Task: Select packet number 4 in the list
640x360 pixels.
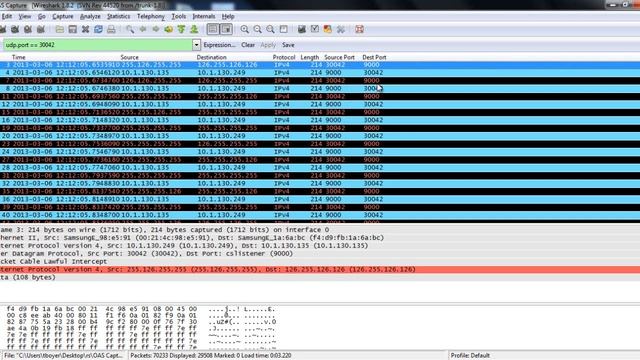Action: pos(320,73)
